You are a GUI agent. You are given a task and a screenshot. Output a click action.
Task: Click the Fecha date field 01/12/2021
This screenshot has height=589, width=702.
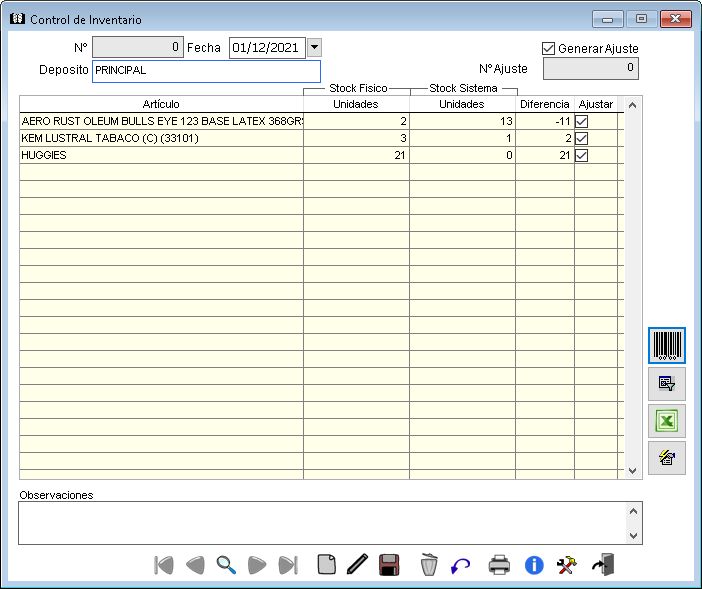point(267,47)
